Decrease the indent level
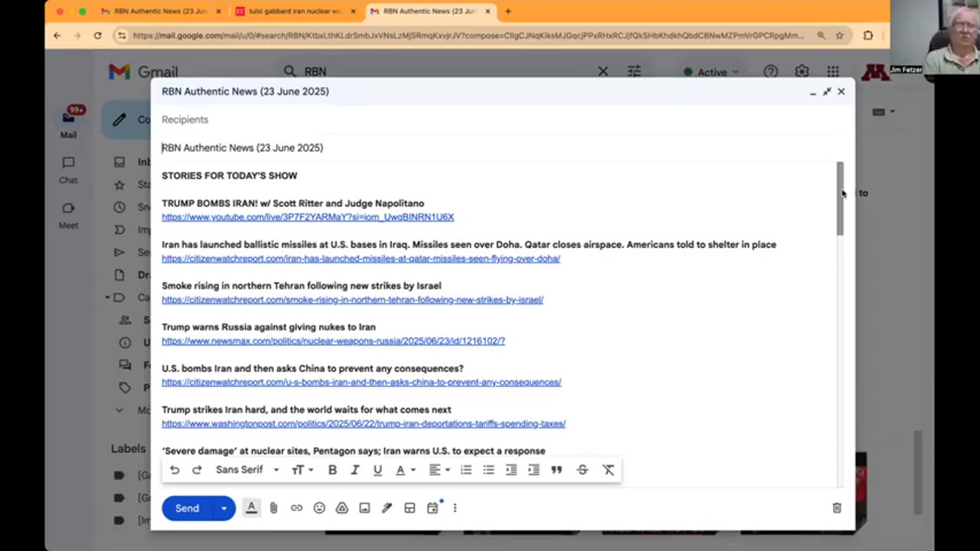This screenshot has height=551, width=980. point(511,470)
